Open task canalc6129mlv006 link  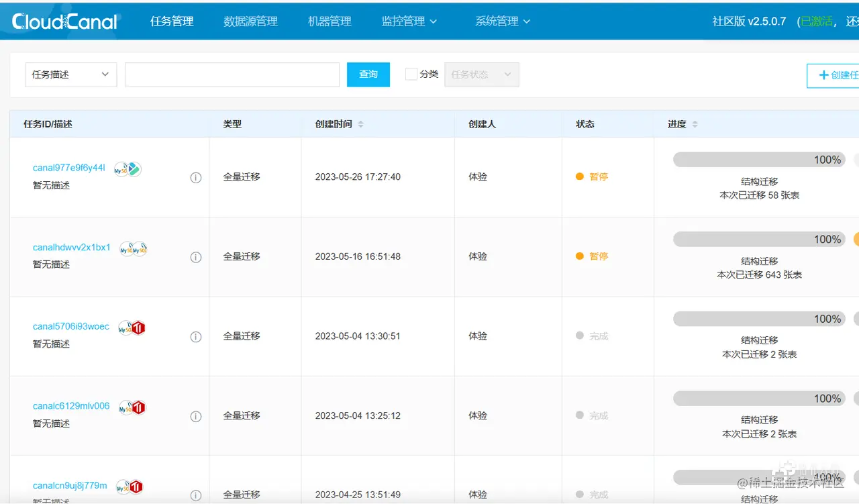click(x=71, y=406)
